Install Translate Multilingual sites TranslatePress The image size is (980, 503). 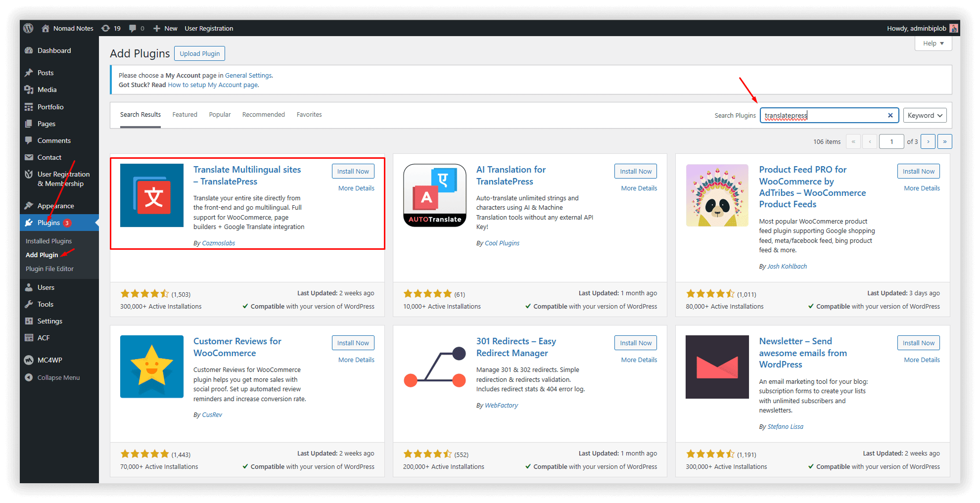pyautogui.click(x=353, y=171)
